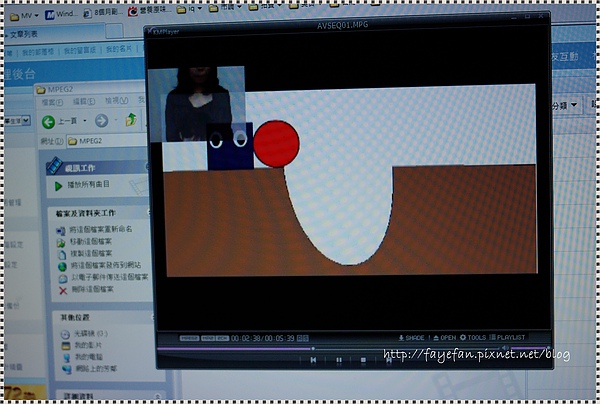Click the Wind... bookmark with M icon
The height and width of the screenshot is (404, 600).
tap(61, 14)
